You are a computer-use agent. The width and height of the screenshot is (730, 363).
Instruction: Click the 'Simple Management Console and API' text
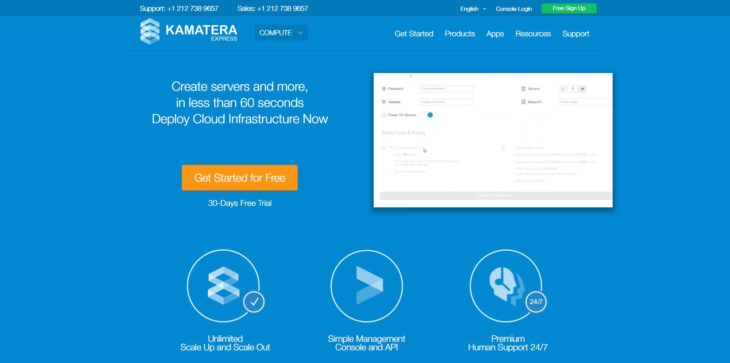366,343
